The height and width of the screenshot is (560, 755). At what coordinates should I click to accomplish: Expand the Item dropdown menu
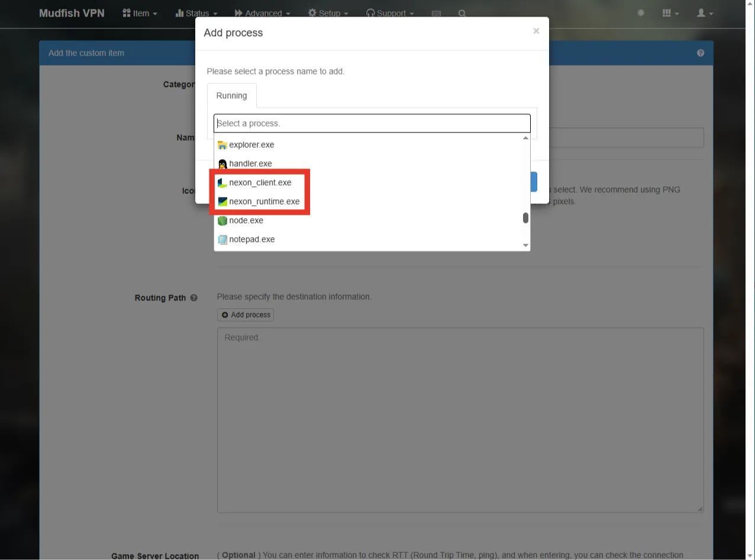[140, 13]
